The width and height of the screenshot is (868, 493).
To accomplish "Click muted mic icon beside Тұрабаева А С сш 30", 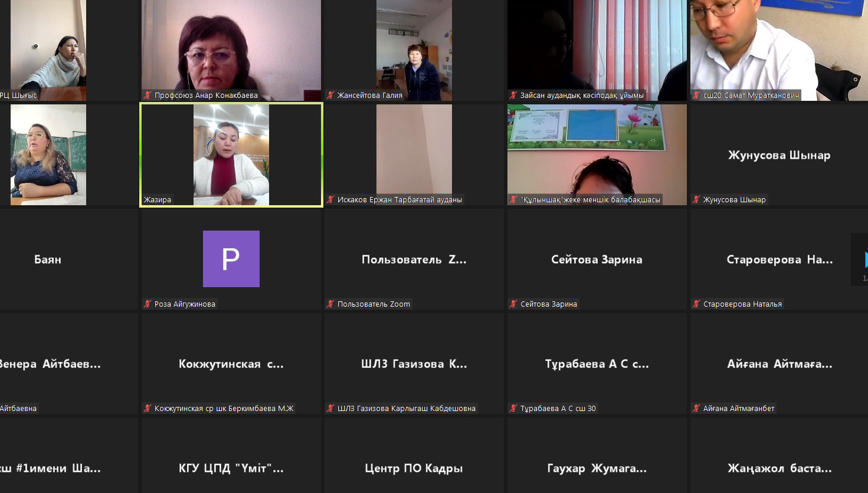I will [513, 408].
